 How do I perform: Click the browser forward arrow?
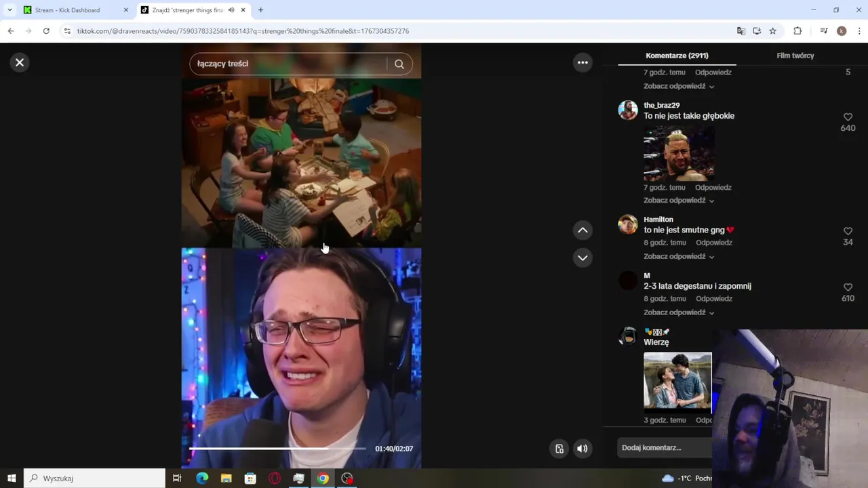point(28,31)
